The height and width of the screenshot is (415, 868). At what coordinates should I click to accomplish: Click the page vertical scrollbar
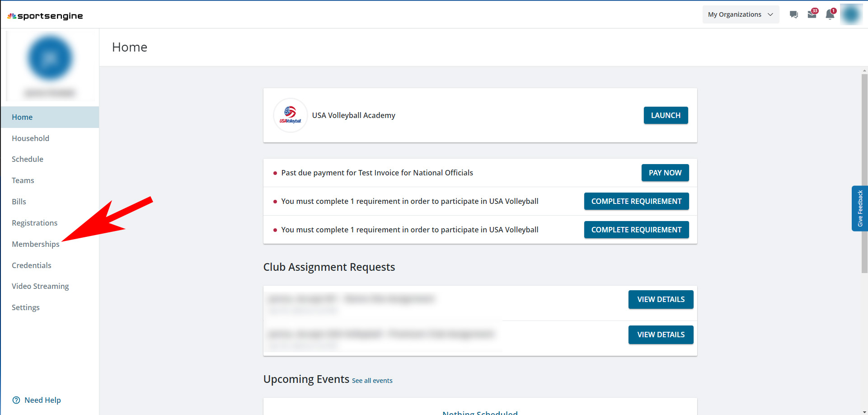pyautogui.click(x=864, y=172)
